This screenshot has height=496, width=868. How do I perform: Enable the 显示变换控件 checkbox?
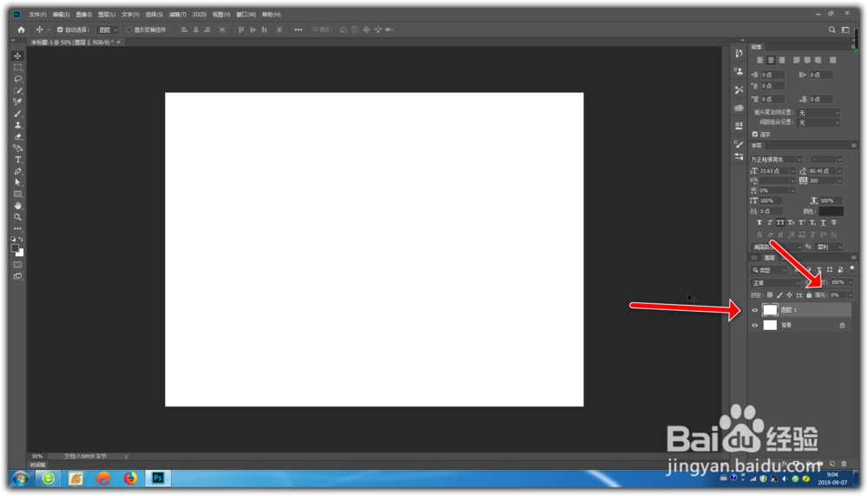129,30
